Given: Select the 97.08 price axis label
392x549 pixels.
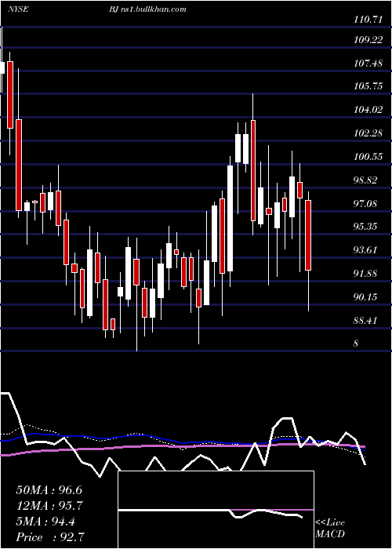Looking at the screenshot, I should 366,203.
